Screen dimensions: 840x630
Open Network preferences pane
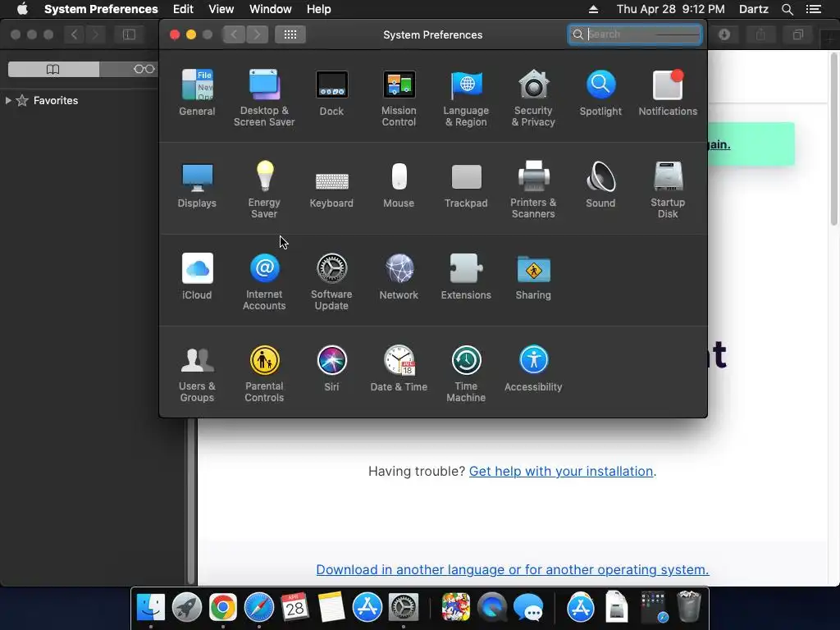click(399, 277)
